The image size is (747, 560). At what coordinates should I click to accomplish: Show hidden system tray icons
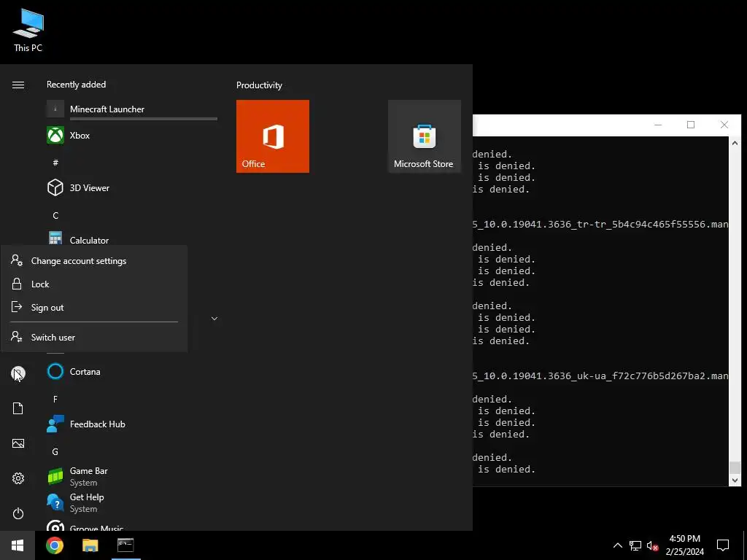[x=617, y=545]
